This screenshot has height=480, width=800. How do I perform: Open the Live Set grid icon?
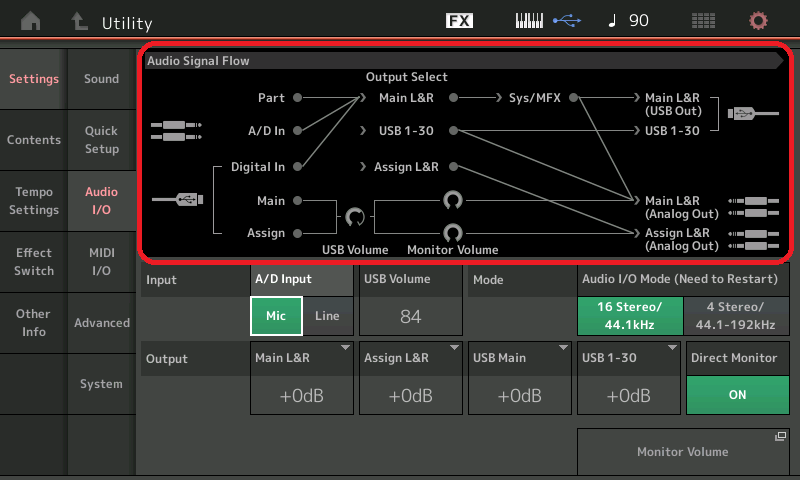703,21
